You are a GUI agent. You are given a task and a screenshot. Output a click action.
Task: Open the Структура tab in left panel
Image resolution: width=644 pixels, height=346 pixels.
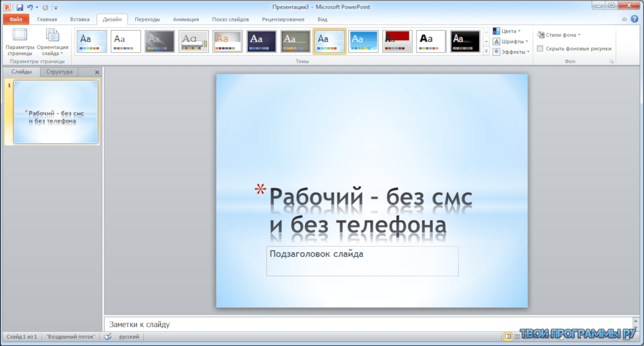pos(58,71)
